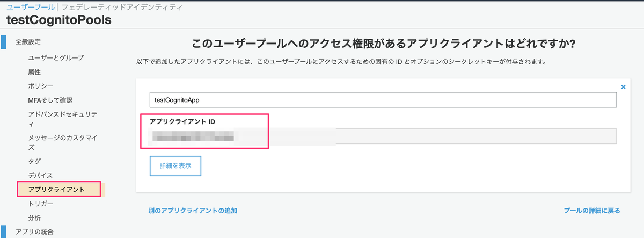Open the ユーザープール link in the header
The image size is (644, 238).
31,8
